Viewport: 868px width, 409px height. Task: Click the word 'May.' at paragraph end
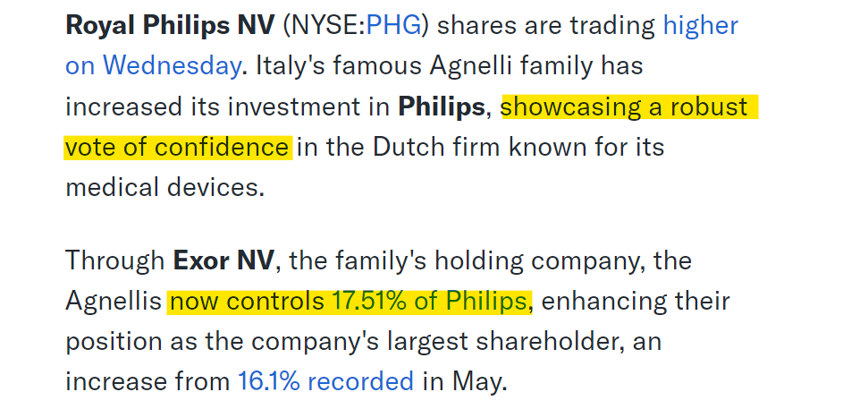click(x=479, y=382)
